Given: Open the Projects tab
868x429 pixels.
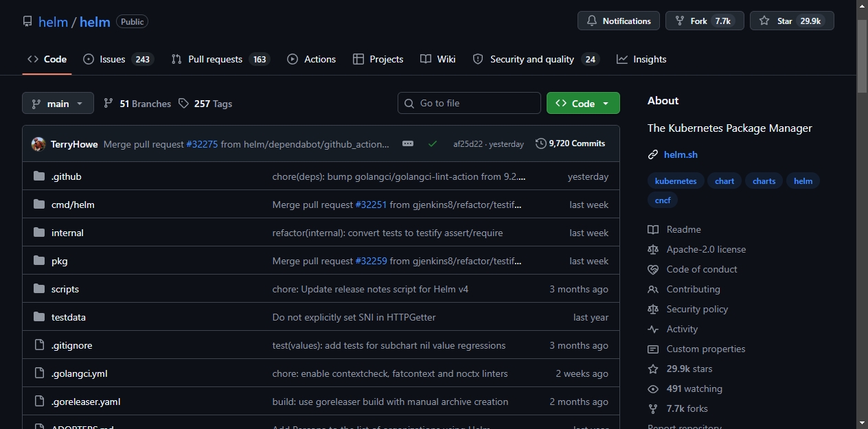Looking at the screenshot, I should point(378,59).
